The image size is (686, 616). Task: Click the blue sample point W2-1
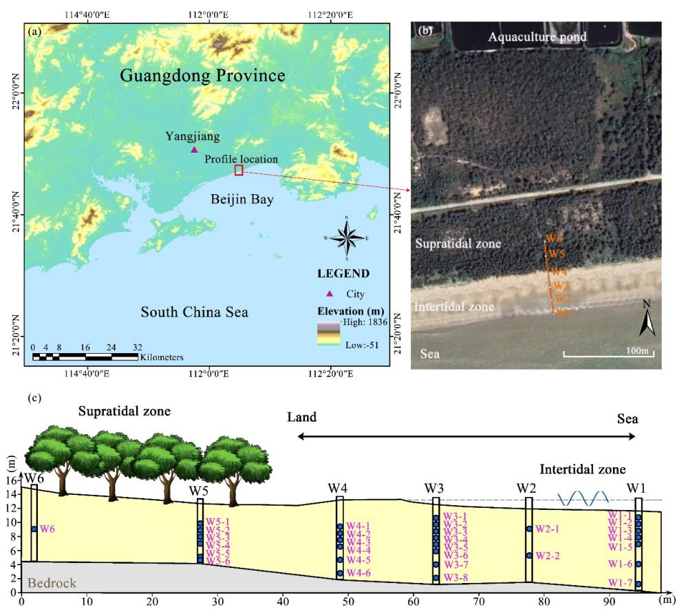click(529, 529)
